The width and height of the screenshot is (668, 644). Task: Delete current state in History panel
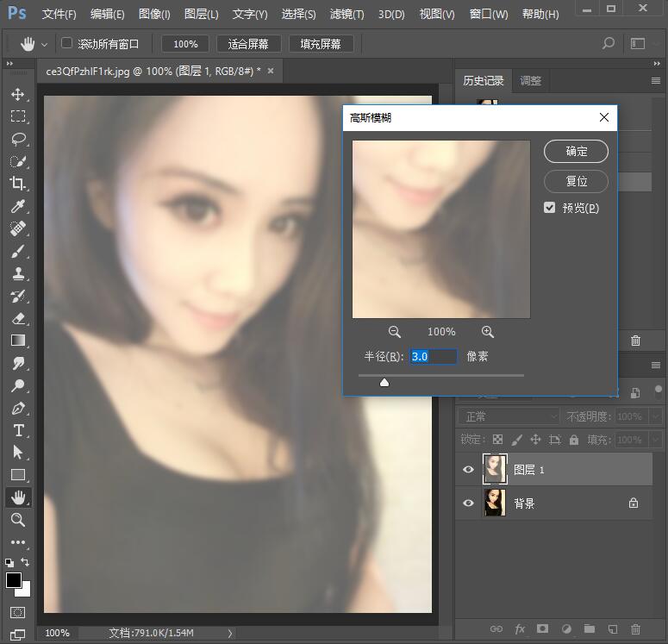point(635,341)
